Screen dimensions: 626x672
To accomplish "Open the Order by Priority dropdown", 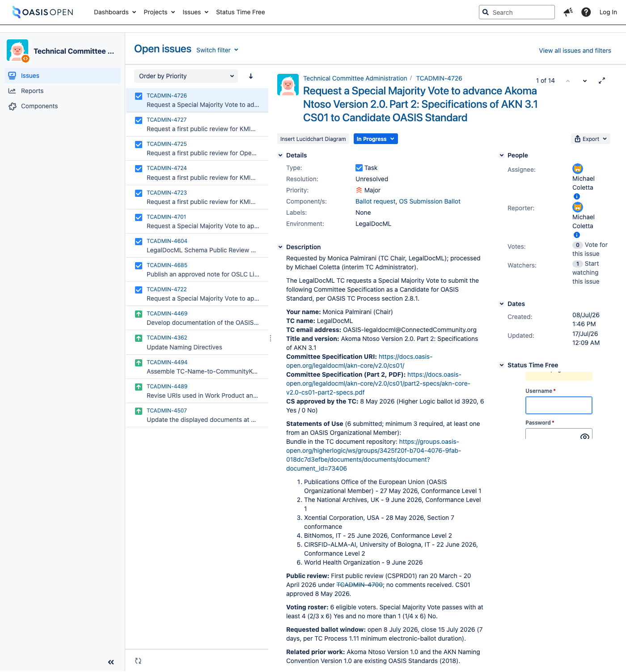I will pos(186,76).
